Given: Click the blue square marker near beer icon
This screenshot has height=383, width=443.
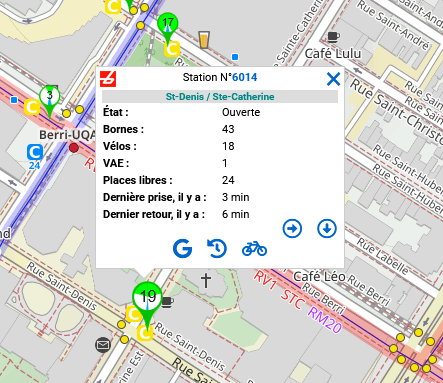Looking at the screenshot, I should click(x=235, y=57).
